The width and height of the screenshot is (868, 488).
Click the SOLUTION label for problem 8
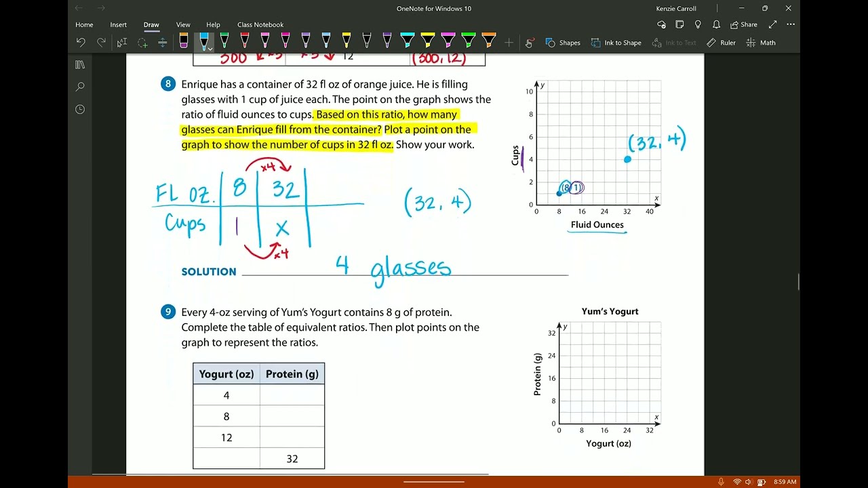[x=209, y=271]
